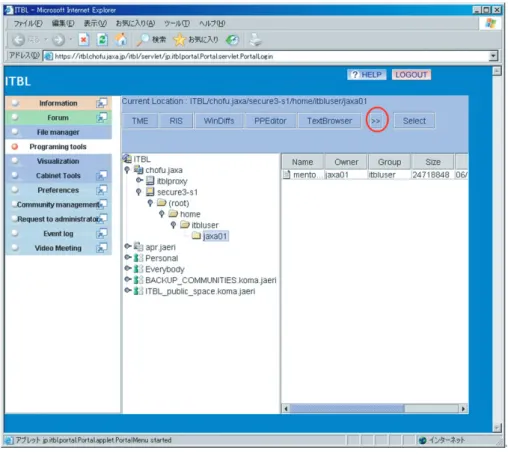
Task: Click the Print toolbar icon
Action: coord(256,40)
